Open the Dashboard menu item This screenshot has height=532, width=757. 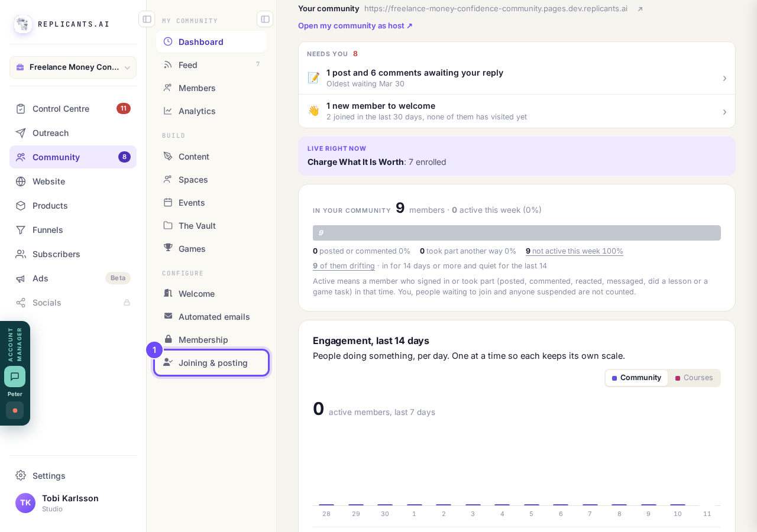[x=211, y=42]
